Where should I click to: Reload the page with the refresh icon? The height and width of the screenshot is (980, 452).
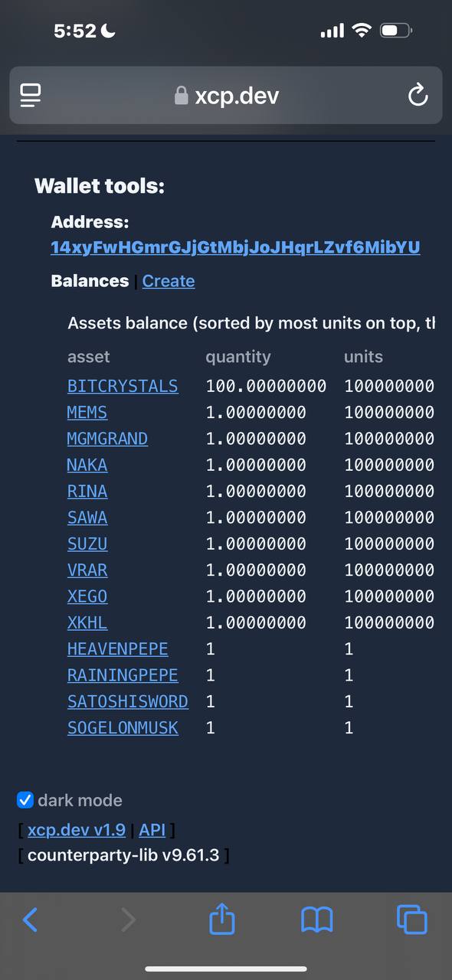(x=418, y=95)
